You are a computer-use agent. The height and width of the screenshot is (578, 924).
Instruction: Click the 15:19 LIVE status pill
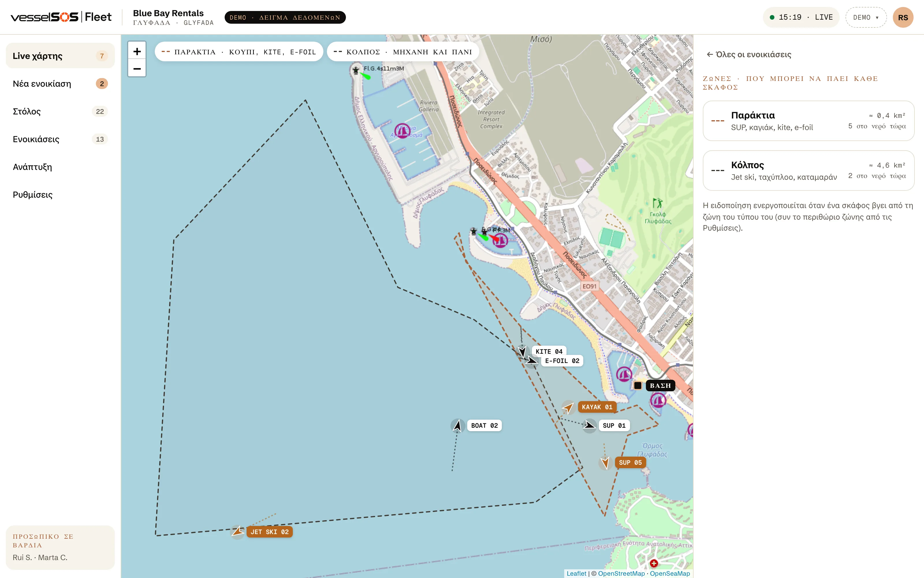point(801,18)
